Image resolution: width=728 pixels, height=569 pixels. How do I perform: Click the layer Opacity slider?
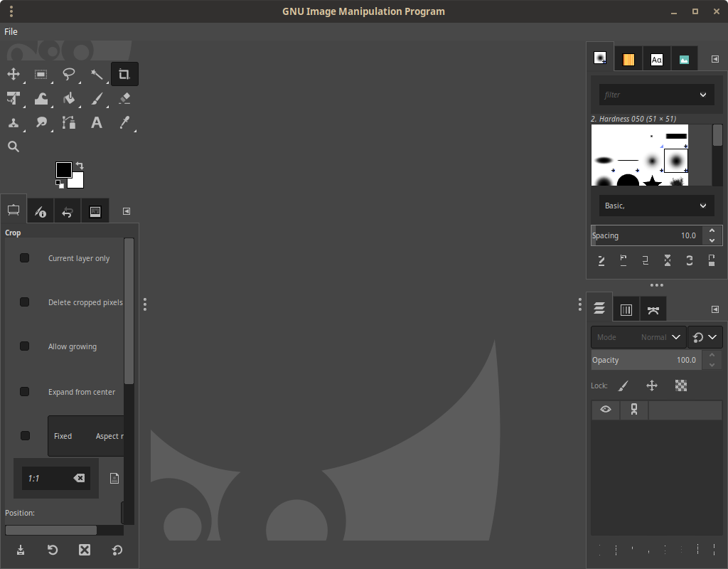646,360
